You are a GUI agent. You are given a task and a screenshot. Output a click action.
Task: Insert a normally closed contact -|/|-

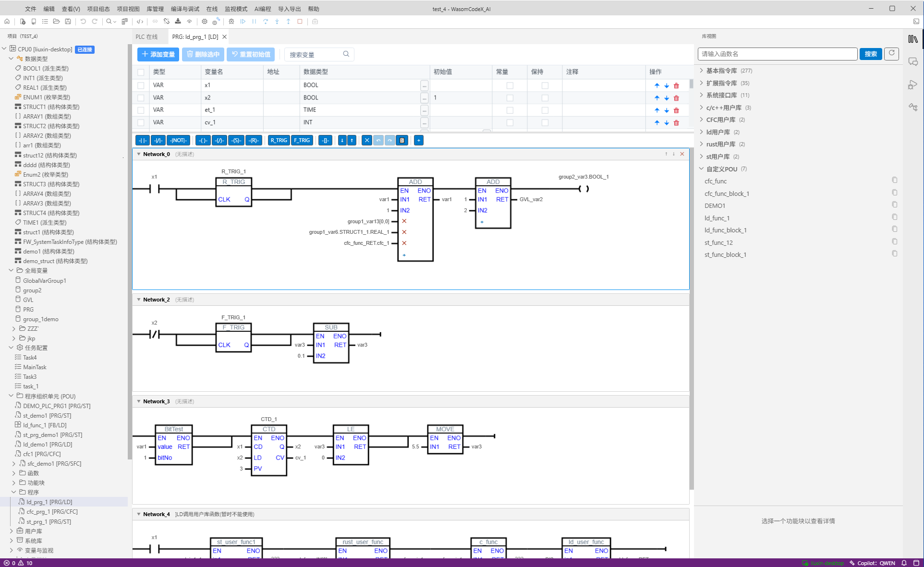[x=158, y=140]
